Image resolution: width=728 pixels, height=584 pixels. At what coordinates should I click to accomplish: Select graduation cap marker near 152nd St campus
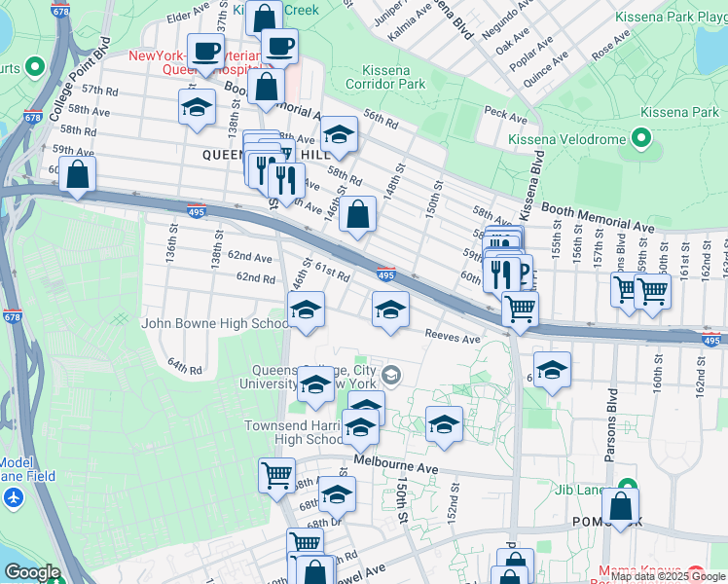tap(444, 427)
